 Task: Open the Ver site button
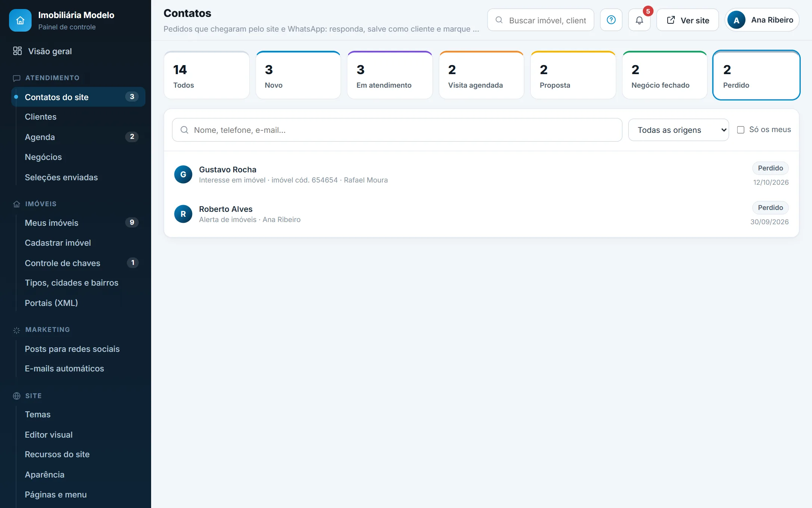pos(688,20)
